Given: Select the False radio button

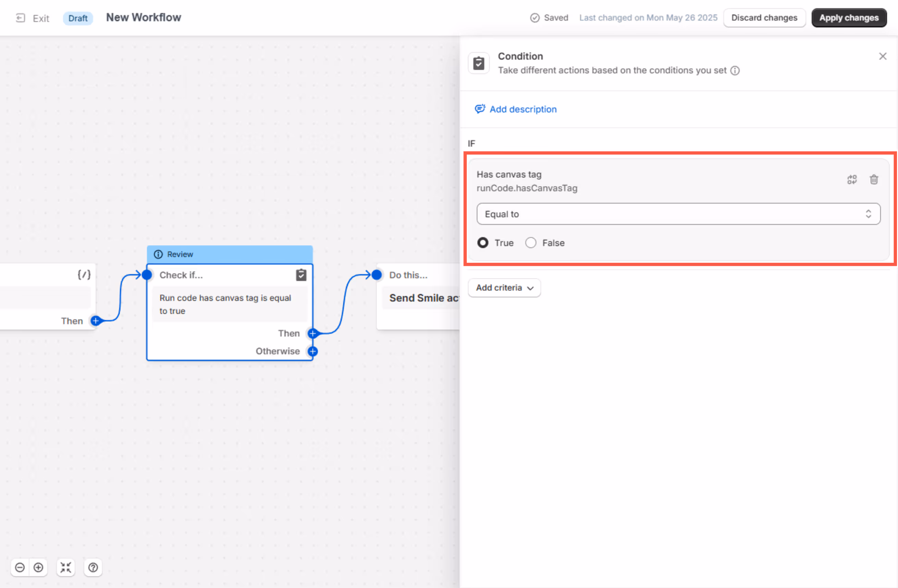Looking at the screenshot, I should [531, 243].
